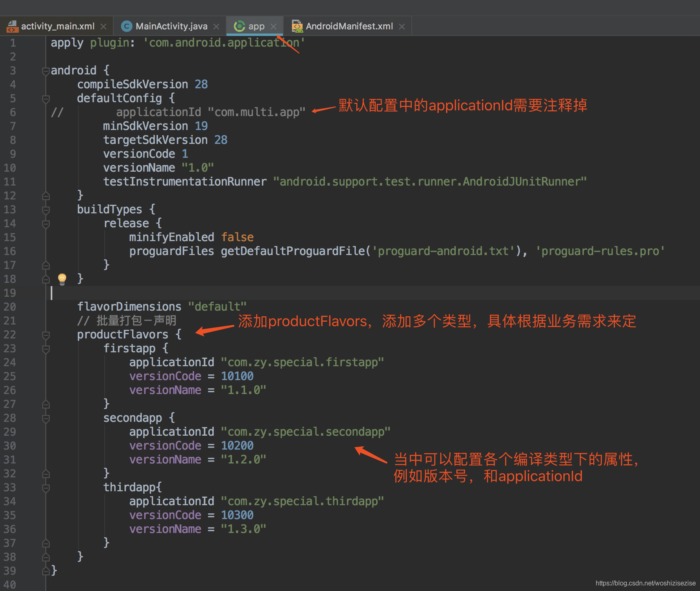Click the Chinese comment on line 21

[127, 320]
